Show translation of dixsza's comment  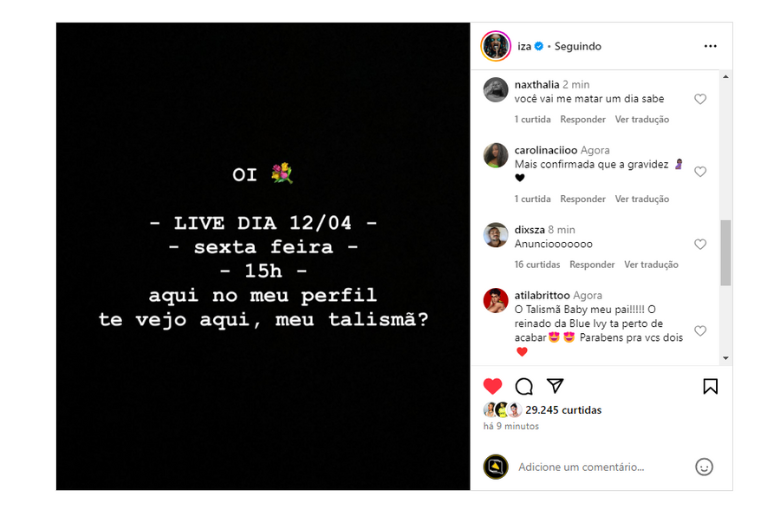pos(651,265)
